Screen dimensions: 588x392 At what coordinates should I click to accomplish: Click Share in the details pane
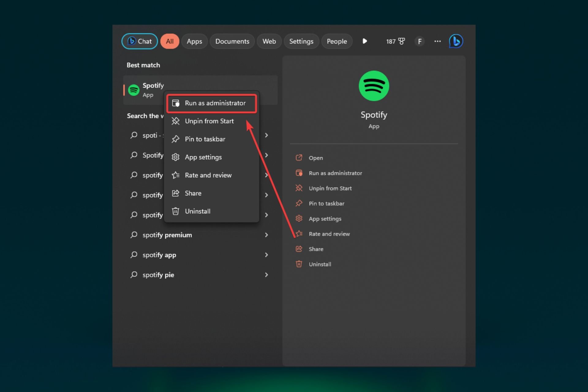pos(316,249)
